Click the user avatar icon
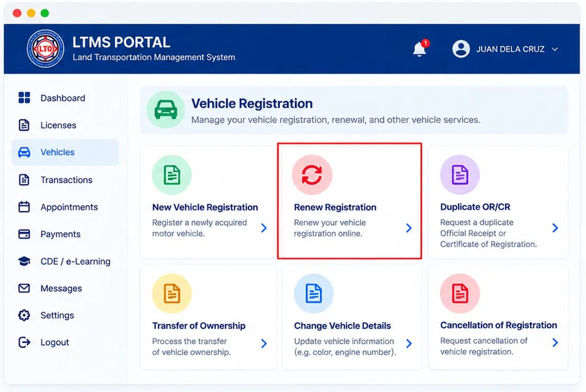This screenshot has width=586, height=392. (x=461, y=49)
